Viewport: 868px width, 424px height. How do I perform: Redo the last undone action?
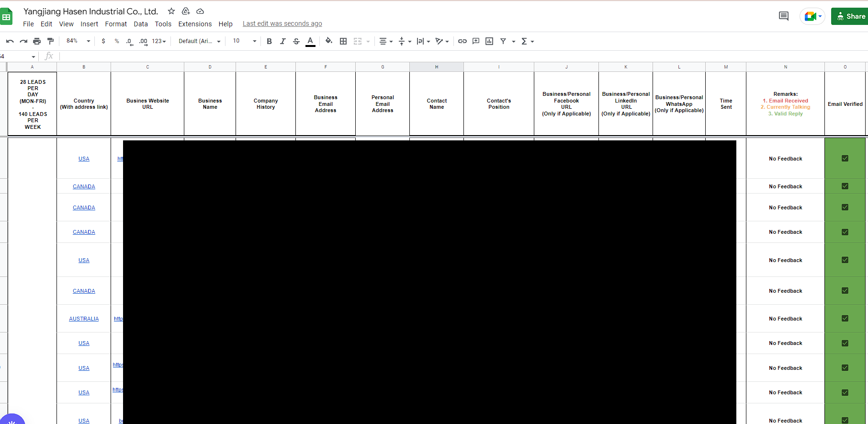[23, 41]
